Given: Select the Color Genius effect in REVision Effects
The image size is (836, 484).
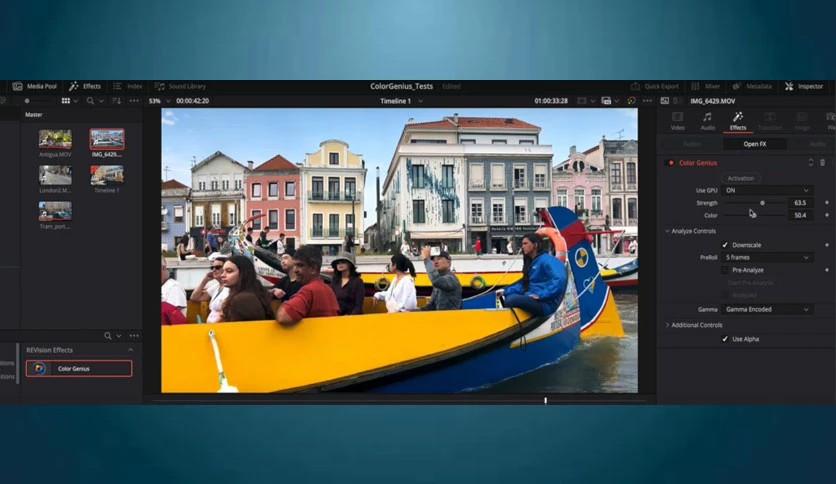Looking at the screenshot, I should click(x=79, y=368).
